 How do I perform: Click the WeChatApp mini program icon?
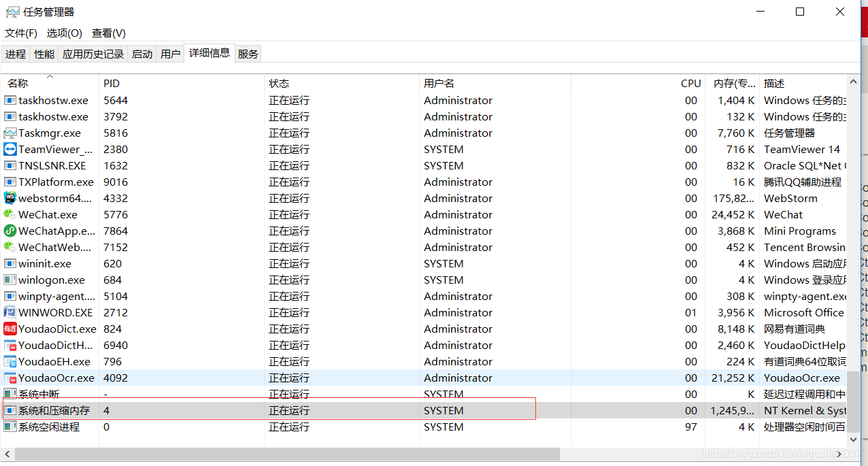[10, 231]
